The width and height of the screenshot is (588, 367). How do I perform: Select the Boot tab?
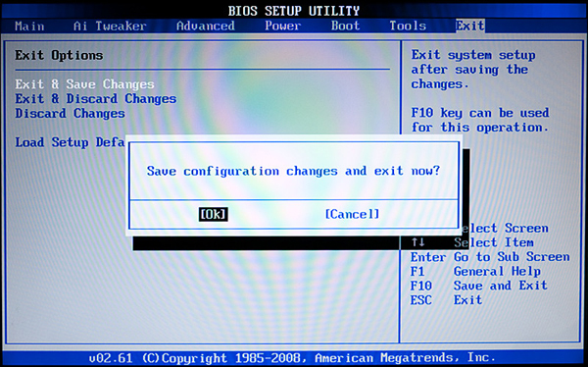click(345, 26)
